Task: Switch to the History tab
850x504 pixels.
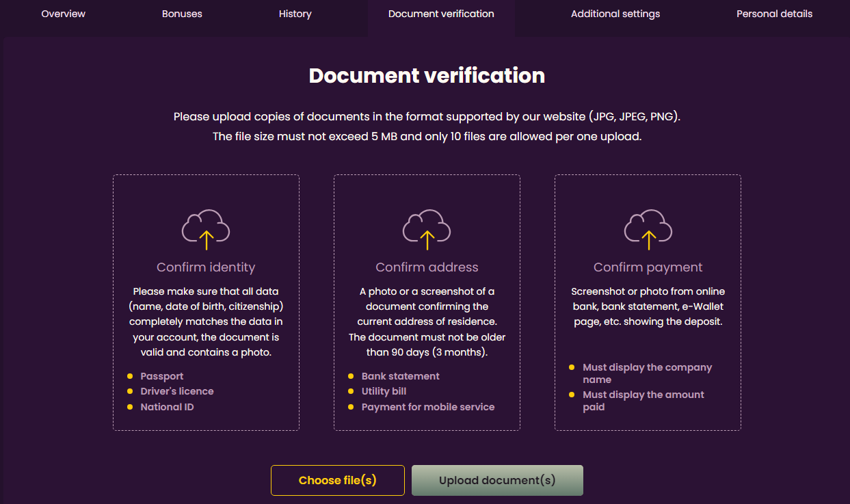Action: (x=295, y=14)
